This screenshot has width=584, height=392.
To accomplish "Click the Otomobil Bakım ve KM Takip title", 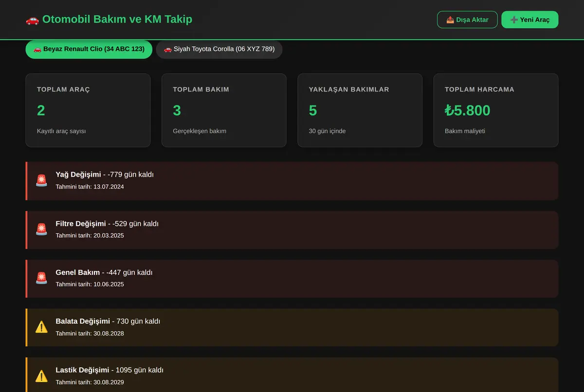I will (117, 19).
